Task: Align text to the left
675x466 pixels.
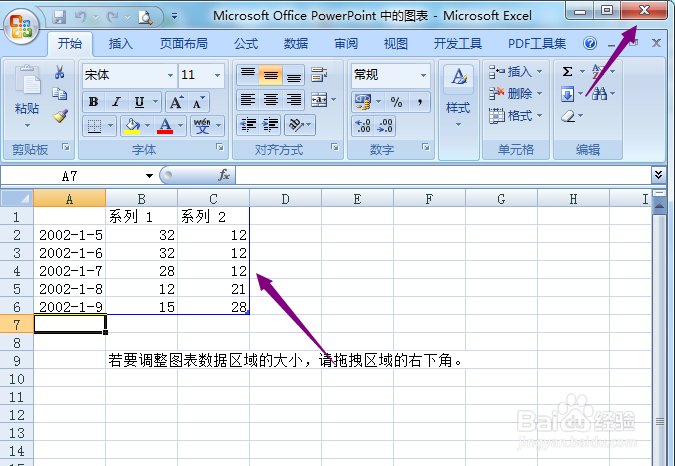Action: click(x=248, y=100)
